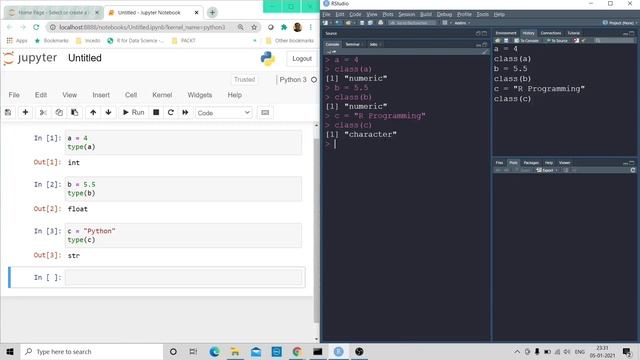This screenshot has height=360, width=640.
Task: Expand Other bookmarks folder
Action: coord(290,40)
